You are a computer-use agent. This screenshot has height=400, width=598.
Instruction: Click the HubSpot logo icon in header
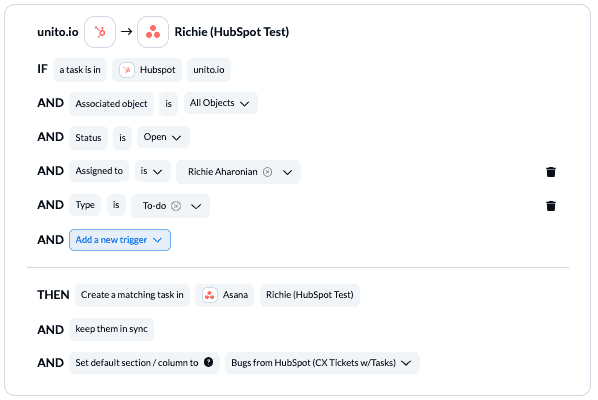100,32
